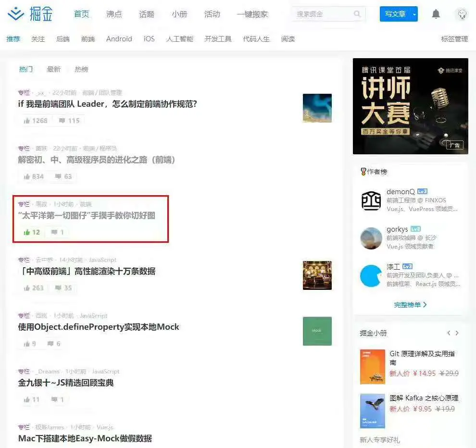Click the blue thumbnail of Leader article
476x448 pixels.
[317, 108]
